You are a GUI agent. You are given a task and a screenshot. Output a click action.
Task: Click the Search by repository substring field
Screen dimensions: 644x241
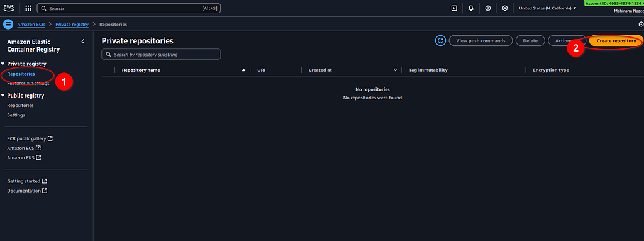(x=161, y=54)
